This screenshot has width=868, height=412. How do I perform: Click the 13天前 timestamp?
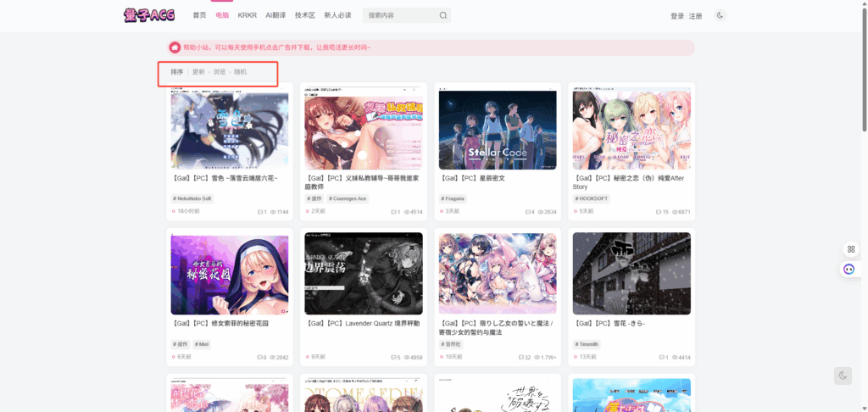(x=588, y=358)
